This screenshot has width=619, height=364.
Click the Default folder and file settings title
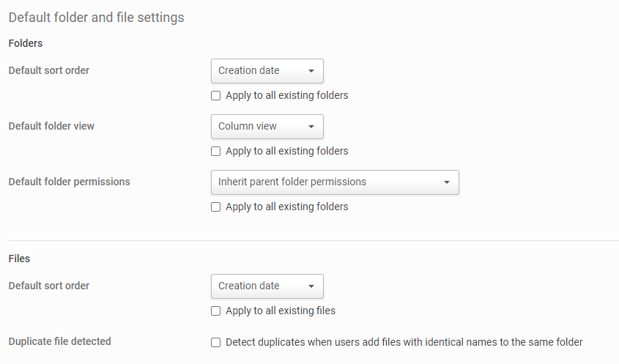(x=96, y=17)
